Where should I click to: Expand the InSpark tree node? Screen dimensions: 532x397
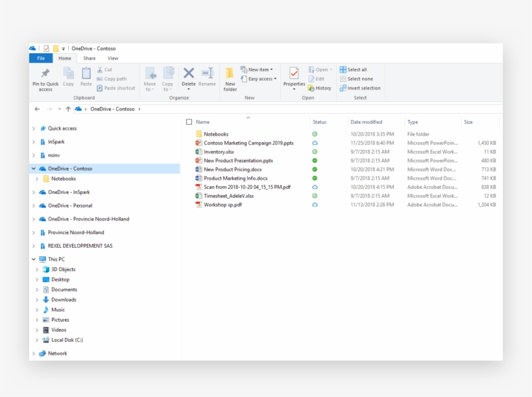(x=34, y=142)
